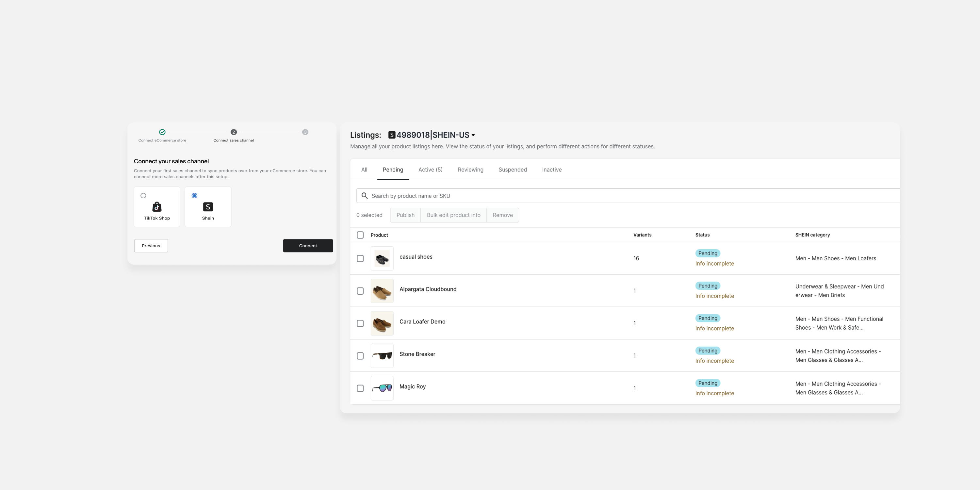Open the Active (5) tab

tap(430, 170)
